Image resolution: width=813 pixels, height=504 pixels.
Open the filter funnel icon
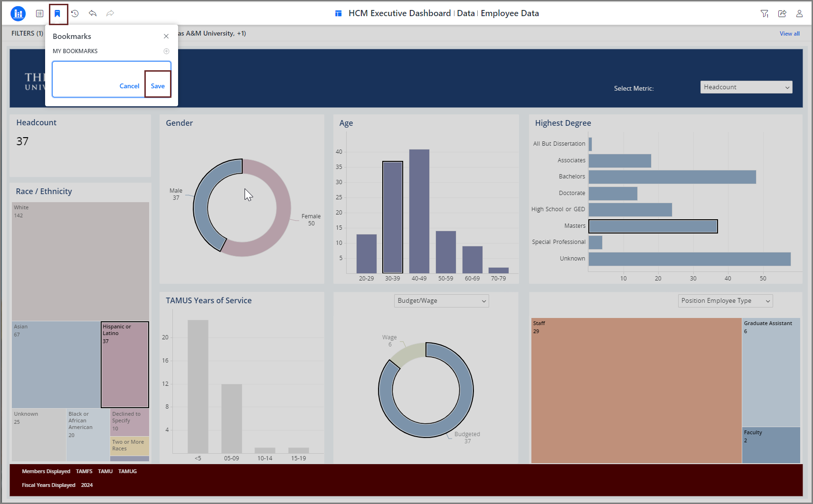[x=764, y=14]
